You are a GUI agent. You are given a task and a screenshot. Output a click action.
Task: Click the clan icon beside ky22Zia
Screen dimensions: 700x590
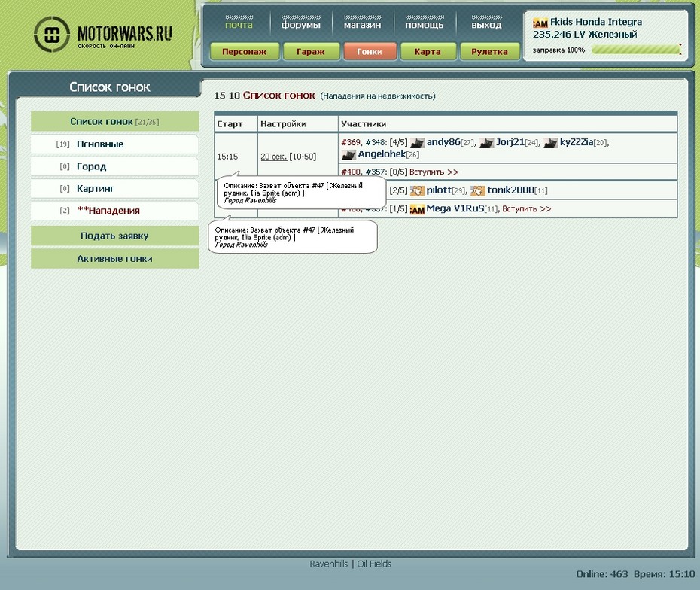(x=551, y=143)
